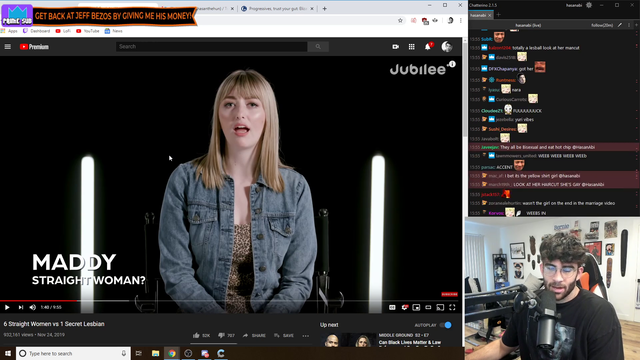Screen dimensions: 640x360
Task: Open the News bookmark
Action: tap(113, 31)
